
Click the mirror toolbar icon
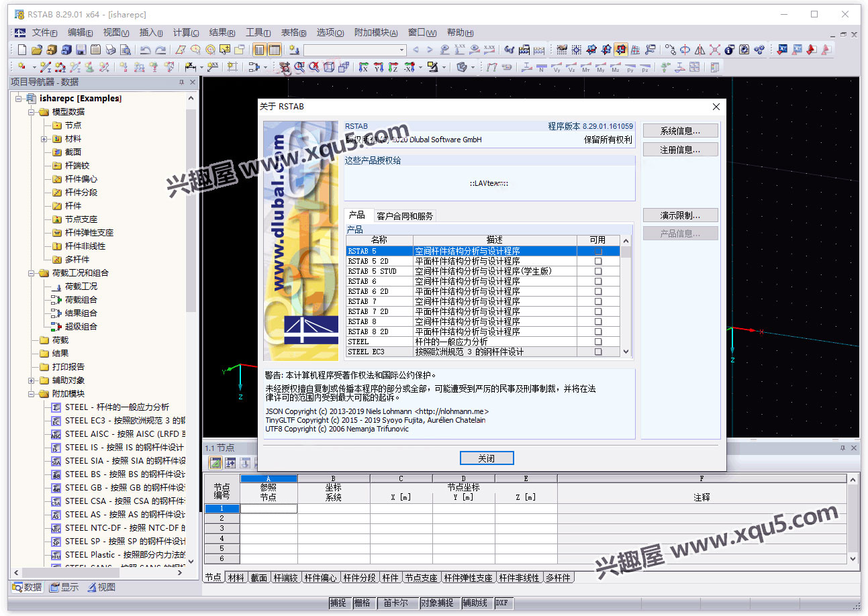click(x=700, y=50)
